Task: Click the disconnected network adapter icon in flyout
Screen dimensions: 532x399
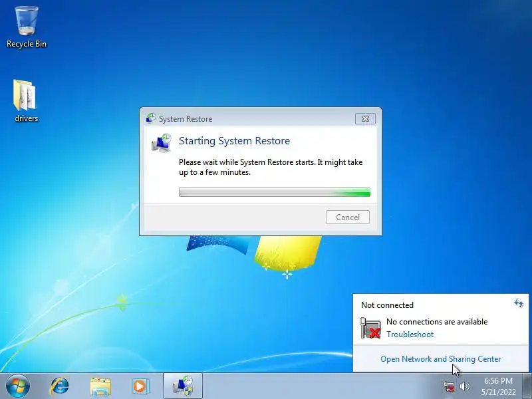Action: 370,328
